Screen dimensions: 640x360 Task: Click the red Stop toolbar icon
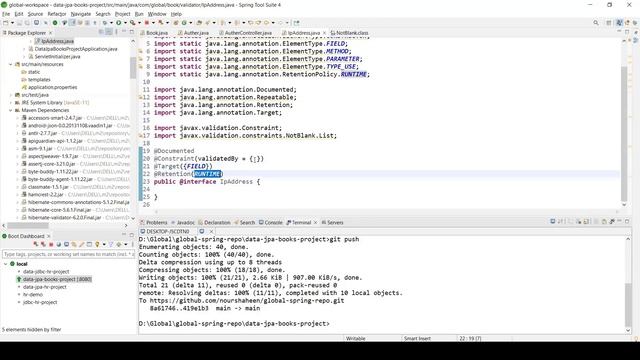147,23
